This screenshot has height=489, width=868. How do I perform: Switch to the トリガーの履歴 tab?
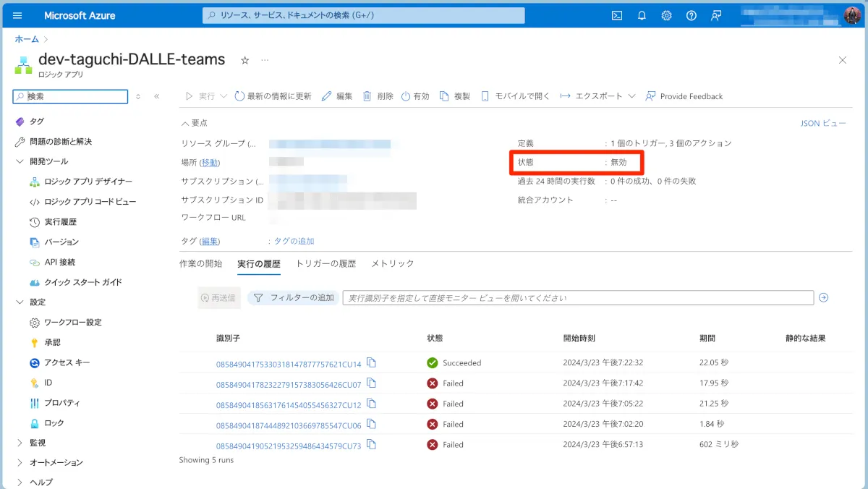point(325,264)
